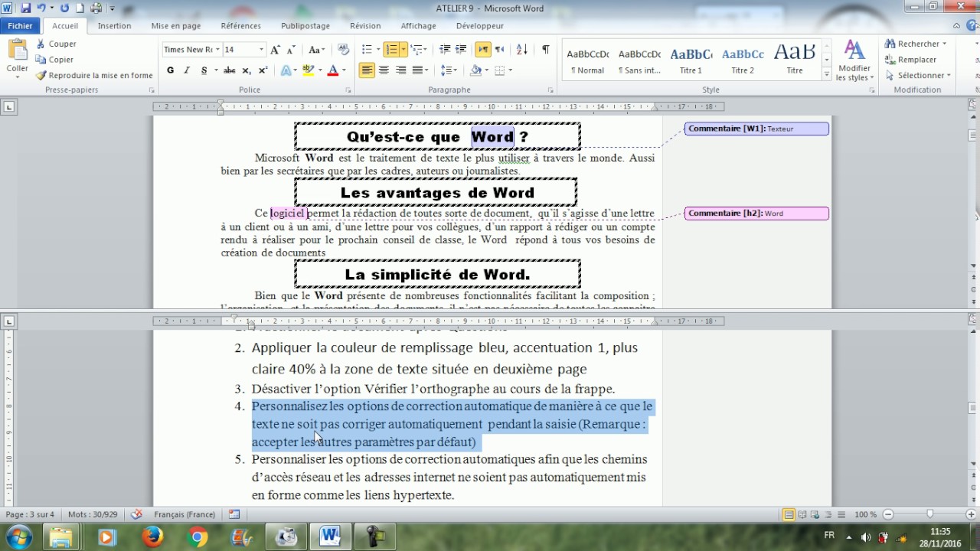Open the Affichage tab
This screenshot has width=980, height=551.
click(419, 26)
